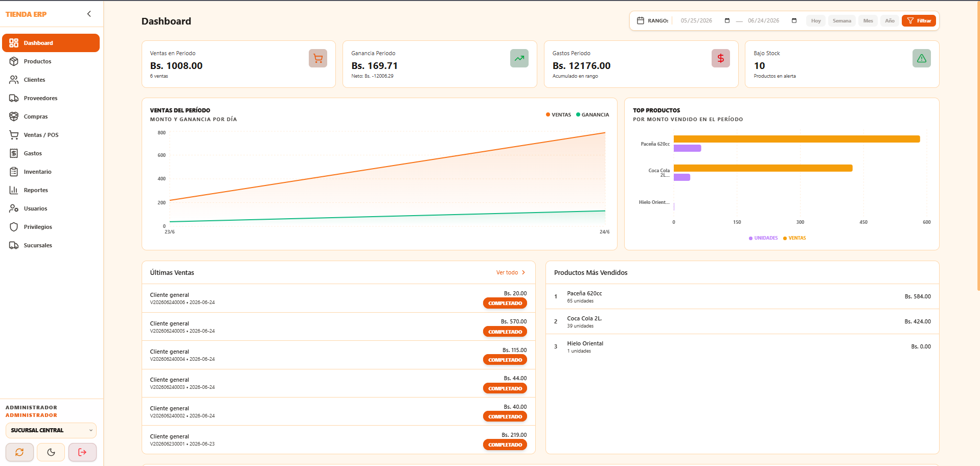Select the Hoy range button
This screenshot has height=466, width=980.
tap(816, 21)
